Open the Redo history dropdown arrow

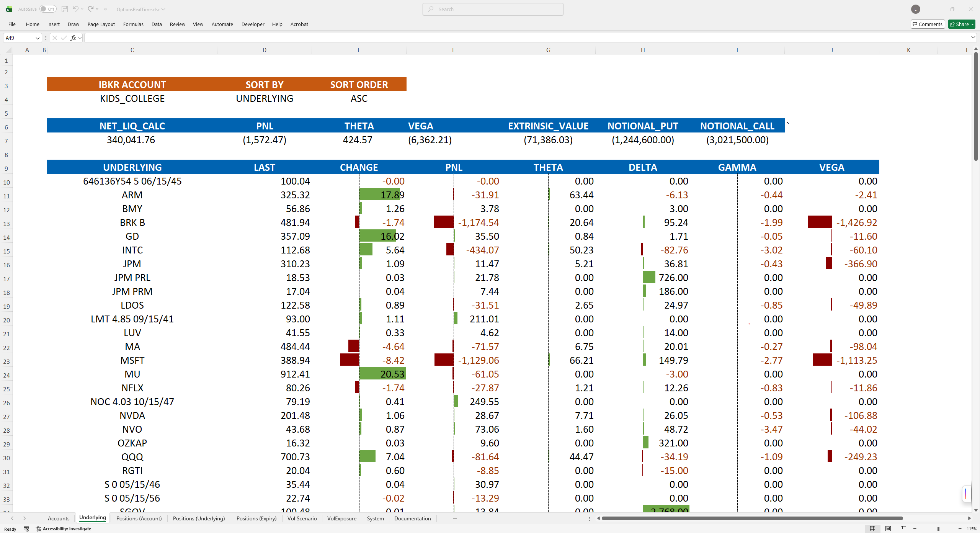[97, 9]
